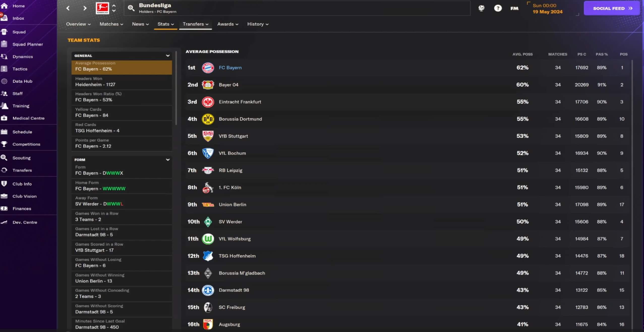Go forward with the right arrow
644x332 pixels.
tap(85, 8)
